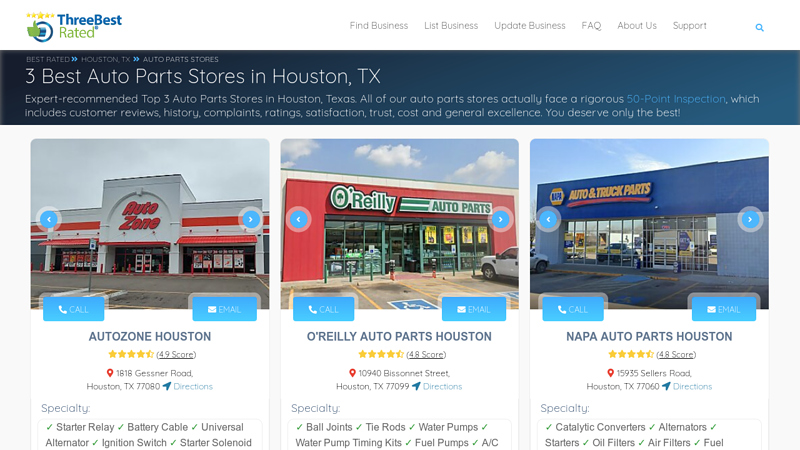Click red map pin beside 1818 Gessner Road

coord(110,373)
